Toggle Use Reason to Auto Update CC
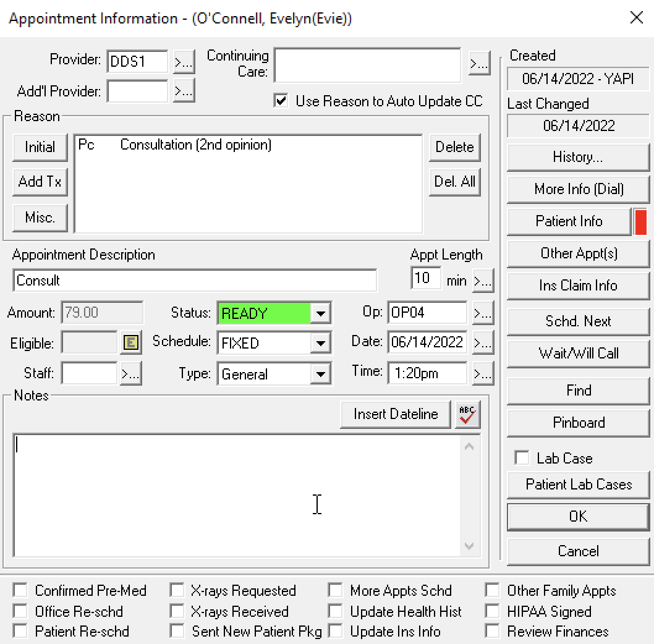The width and height of the screenshot is (654, 644). point(281,101)
